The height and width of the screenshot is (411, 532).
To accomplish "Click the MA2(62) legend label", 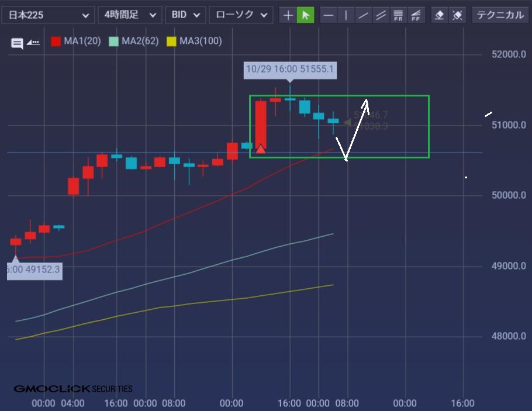I will (x=140, y=42).
